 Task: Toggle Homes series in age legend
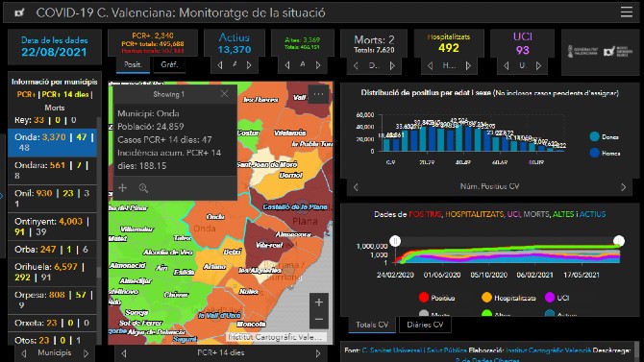click(x=605, y=153)
